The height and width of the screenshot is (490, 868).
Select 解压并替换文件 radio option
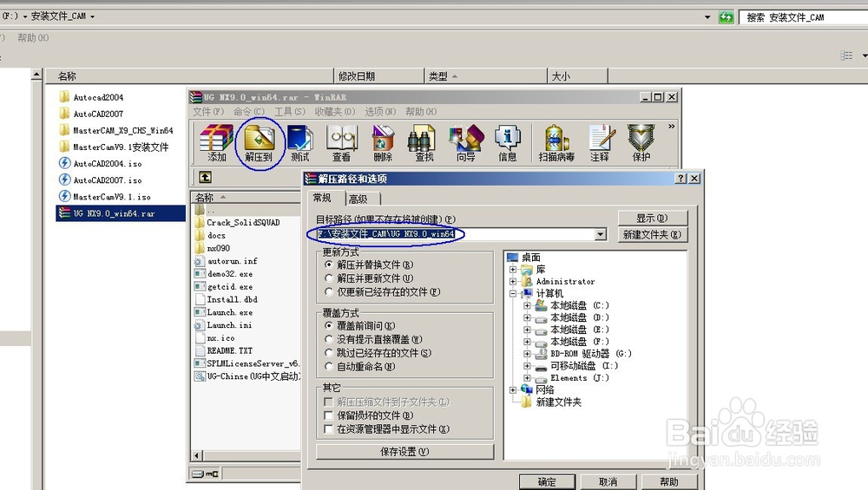(329, 265)
